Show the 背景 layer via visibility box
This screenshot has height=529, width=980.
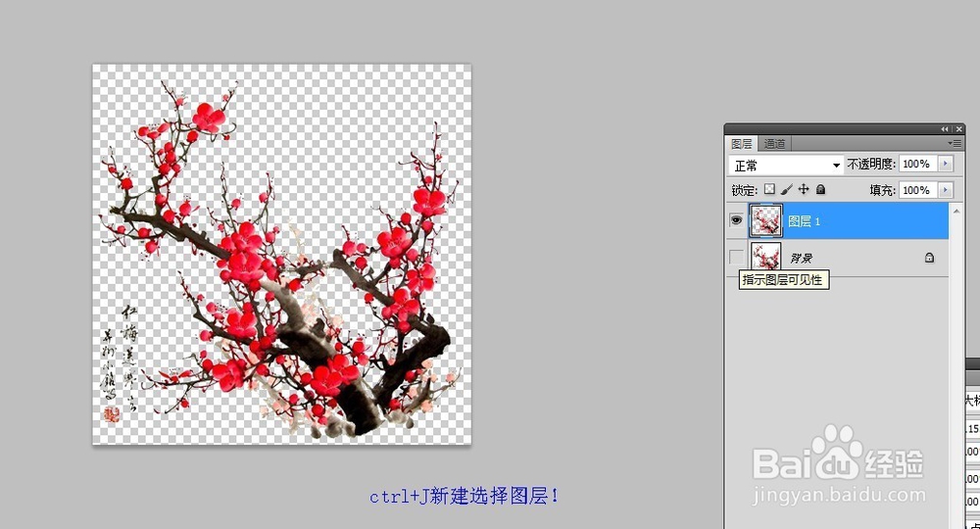click(737, 257)
